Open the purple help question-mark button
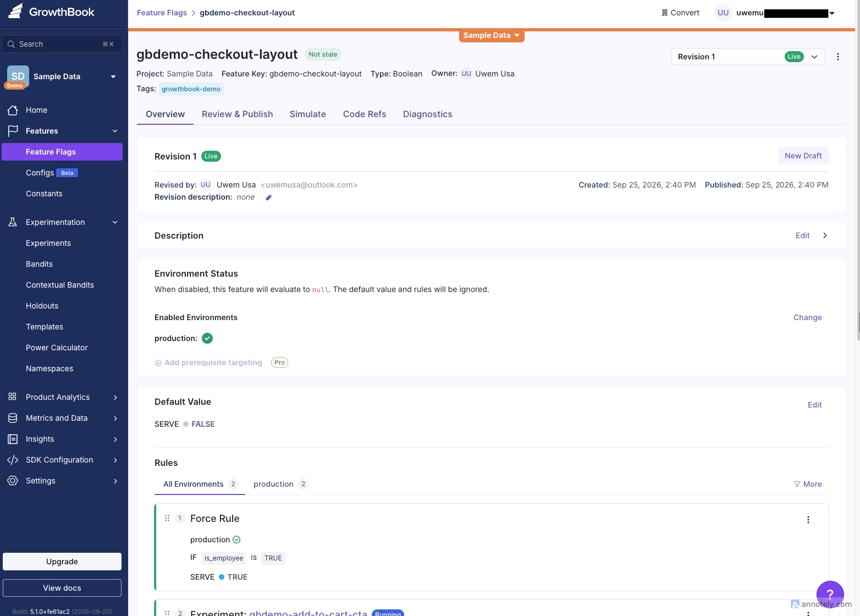The width and height of the screenshot is (860, 616). (830, 595)
